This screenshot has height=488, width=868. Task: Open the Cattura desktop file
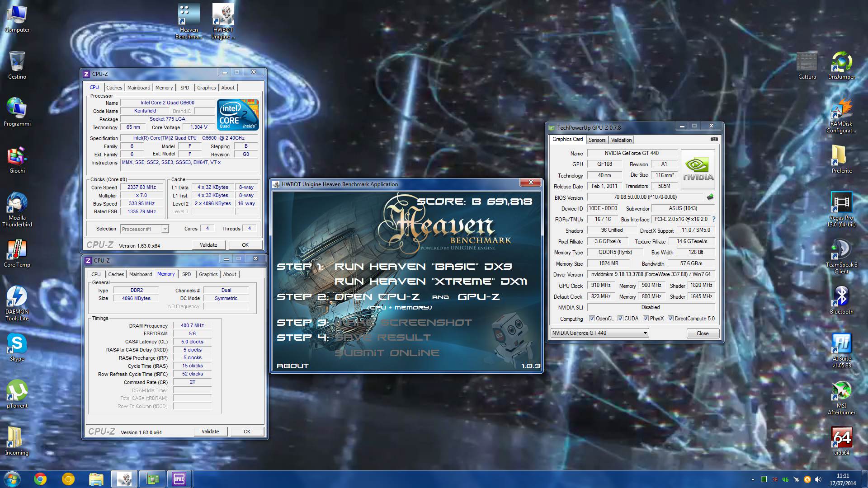tap(807, 65)
